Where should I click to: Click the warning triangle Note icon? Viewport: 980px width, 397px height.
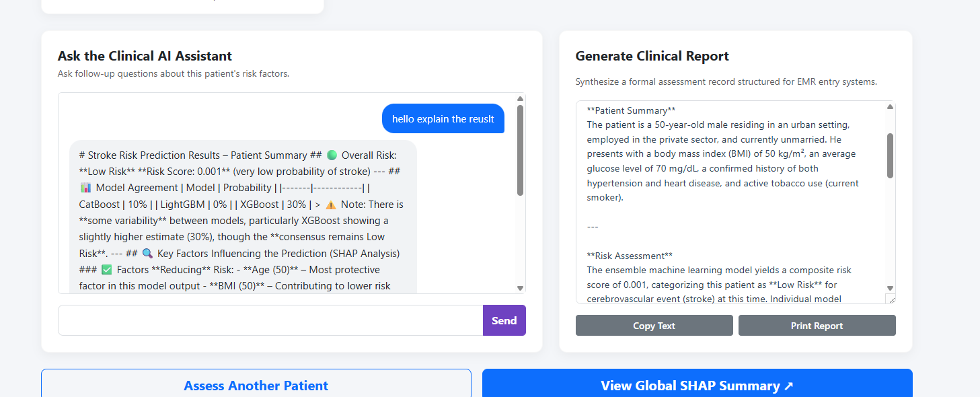330,205
